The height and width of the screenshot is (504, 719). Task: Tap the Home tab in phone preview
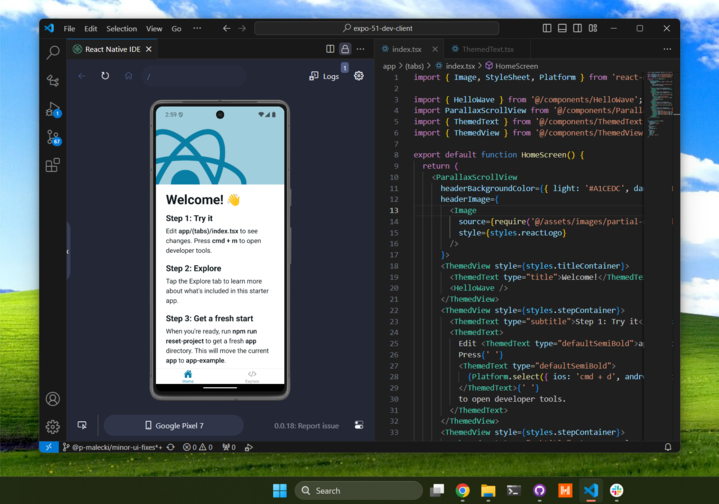click(188, 377)
